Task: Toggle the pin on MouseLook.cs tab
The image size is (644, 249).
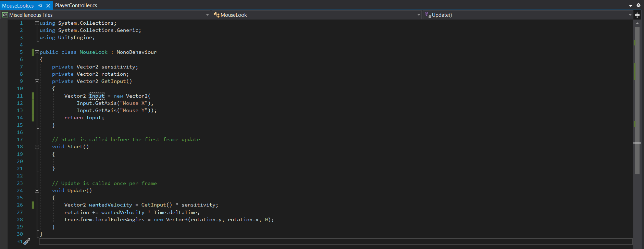Action: 40,5
